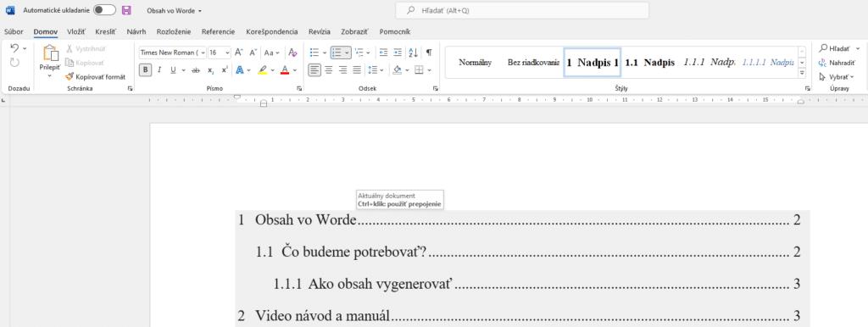Screen dimensions: 868x327
Task: Click the borders grid icon
Action: [x=419, y=70]
